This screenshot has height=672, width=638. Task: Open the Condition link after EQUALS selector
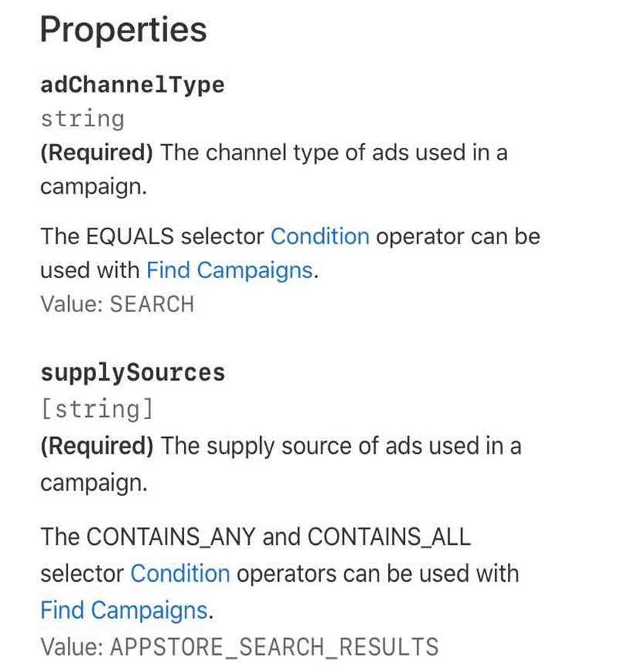coord(319,236)
